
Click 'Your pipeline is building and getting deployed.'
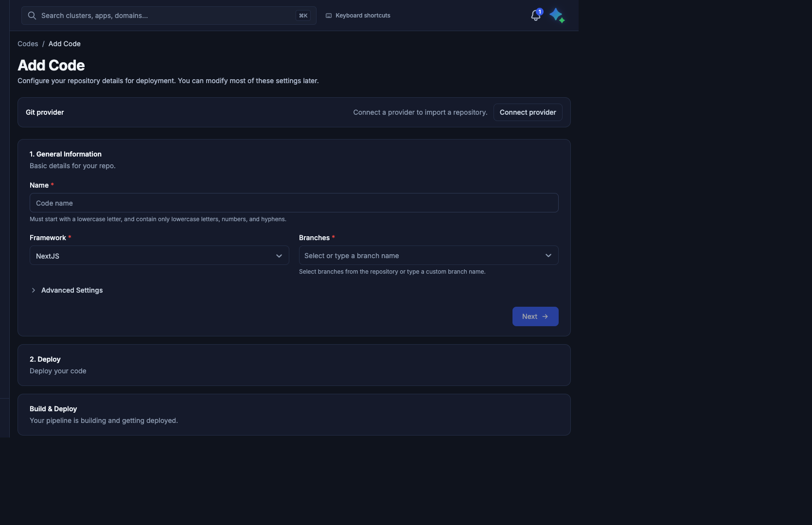[104, 420]
